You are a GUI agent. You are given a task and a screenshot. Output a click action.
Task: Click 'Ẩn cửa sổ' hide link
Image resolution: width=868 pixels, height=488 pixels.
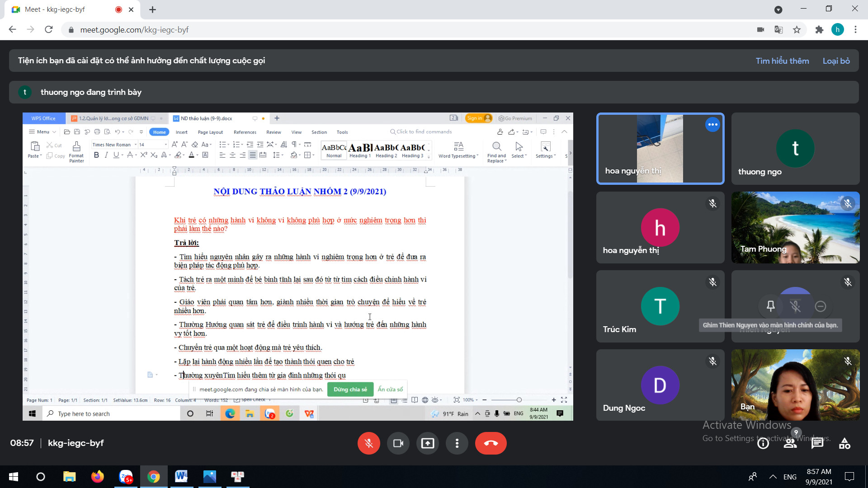tap(390, 389)
